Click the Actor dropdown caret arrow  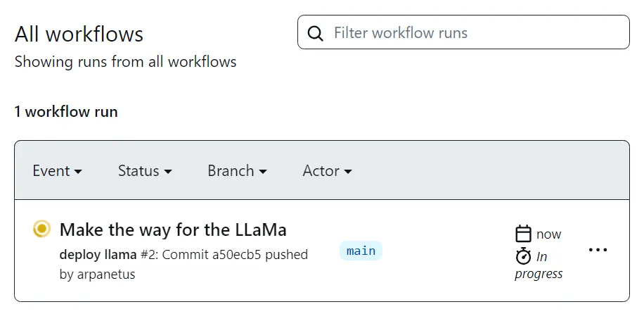(x=348, y=171)
